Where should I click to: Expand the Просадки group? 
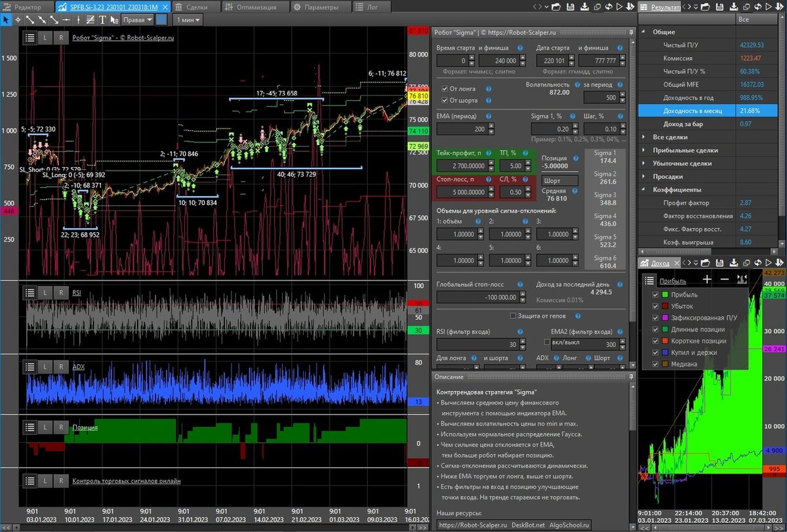643,176
